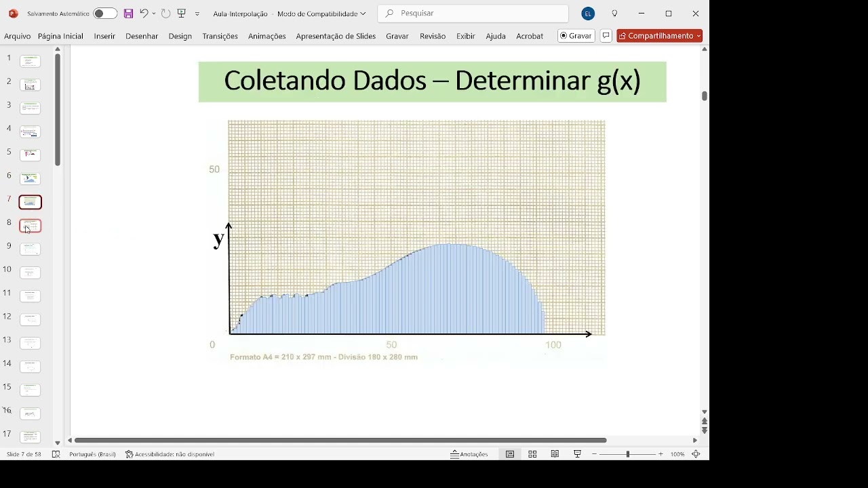868x488 pixels.
Task: Open Customize Quick Access Toolbar dropdown
Action: tap(197, 14)
